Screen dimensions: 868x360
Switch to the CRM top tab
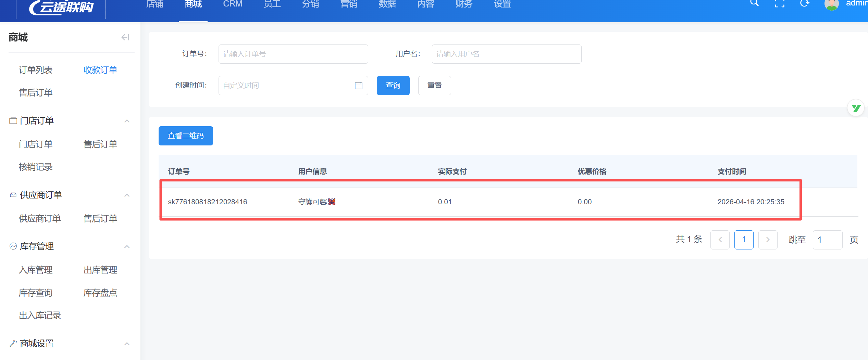tap(233, 4)
